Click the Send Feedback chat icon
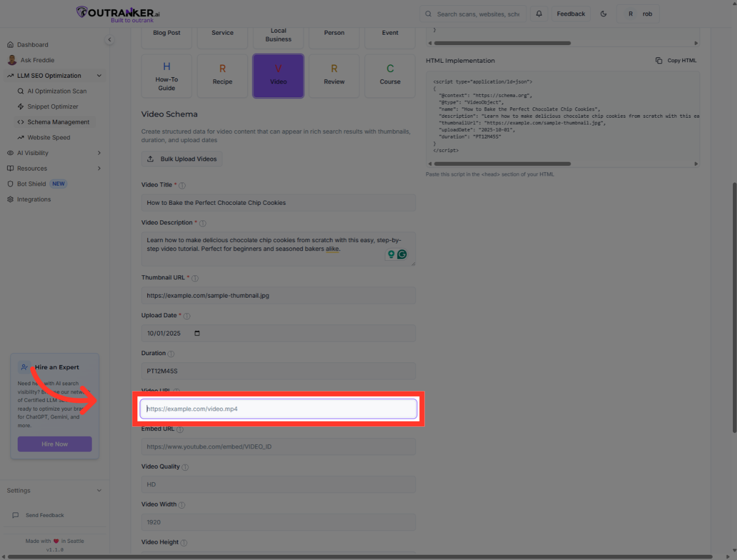 16,515
